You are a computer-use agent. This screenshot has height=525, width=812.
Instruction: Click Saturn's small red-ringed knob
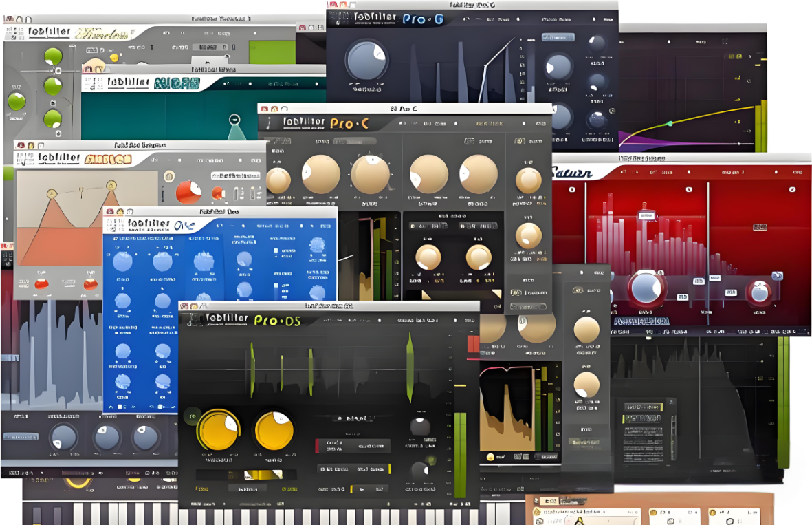coord(759,292)
